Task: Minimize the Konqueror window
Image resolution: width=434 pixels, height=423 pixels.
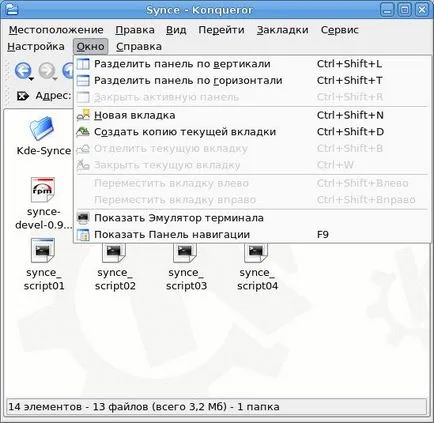Action: click(387, 10)
